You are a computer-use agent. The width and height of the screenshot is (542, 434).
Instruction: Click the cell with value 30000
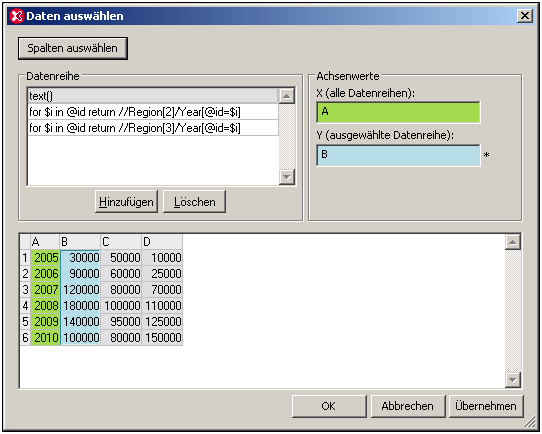click(x=80, y=258)
